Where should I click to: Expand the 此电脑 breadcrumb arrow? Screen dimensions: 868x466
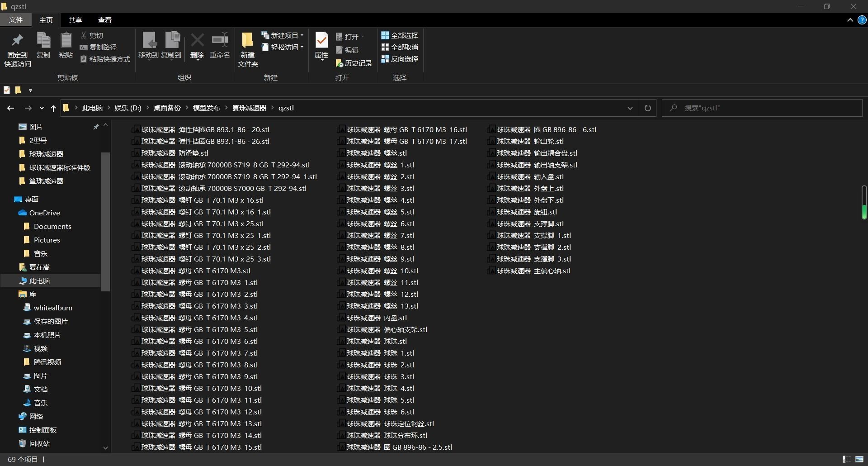(x=108, y=108)
